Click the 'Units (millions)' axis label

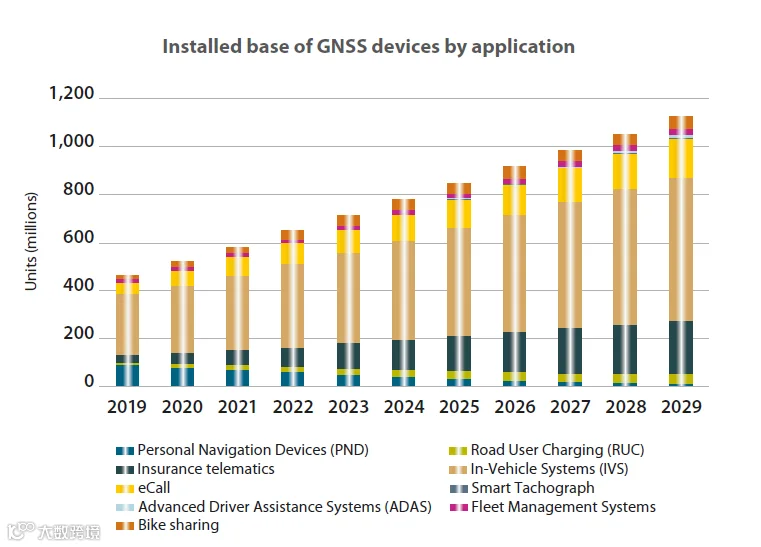click(x=31, y=241)
